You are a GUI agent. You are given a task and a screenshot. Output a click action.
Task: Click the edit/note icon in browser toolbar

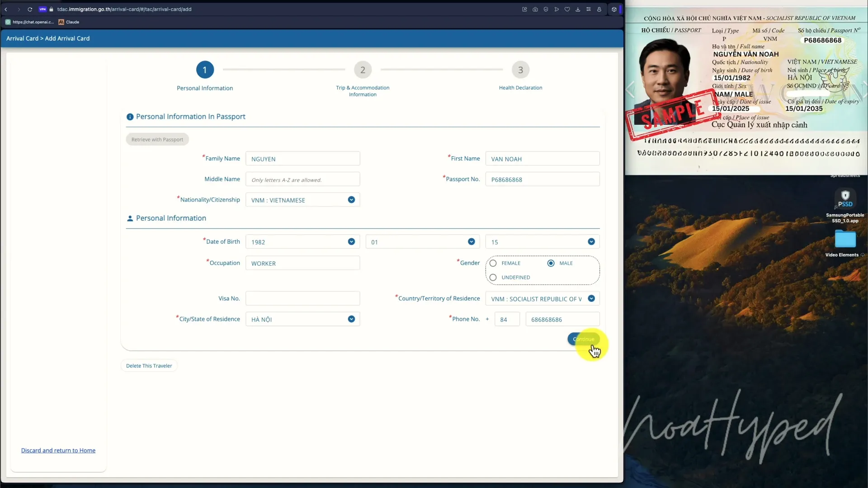coord(524,9)
